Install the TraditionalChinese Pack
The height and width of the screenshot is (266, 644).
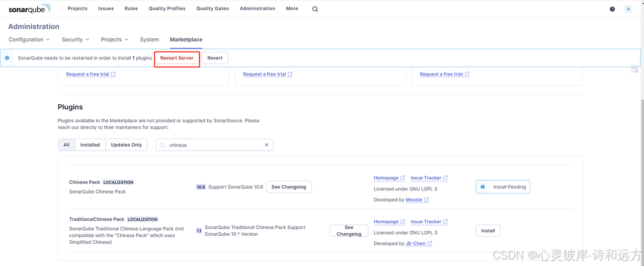[488, 231]
